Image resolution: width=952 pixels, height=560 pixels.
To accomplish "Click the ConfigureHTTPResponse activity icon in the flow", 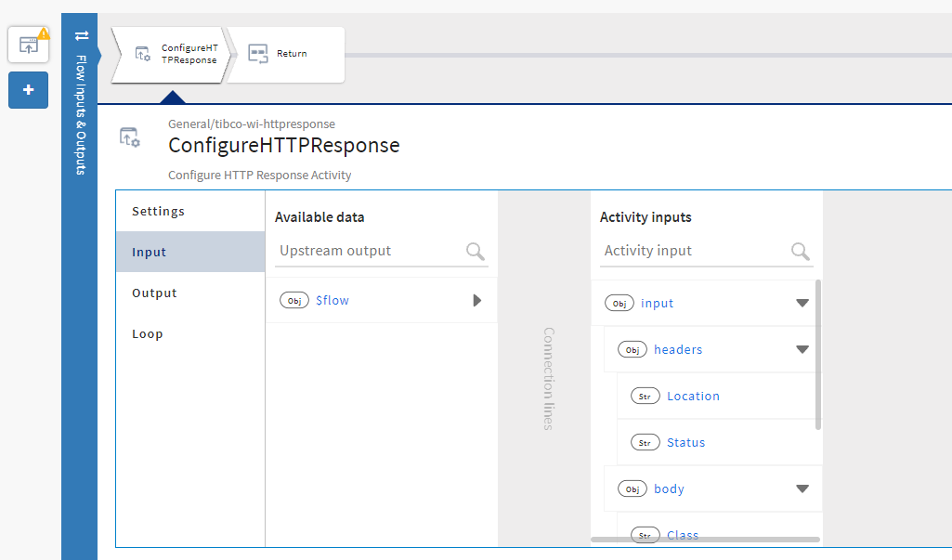I will click(x=145, y=55).
